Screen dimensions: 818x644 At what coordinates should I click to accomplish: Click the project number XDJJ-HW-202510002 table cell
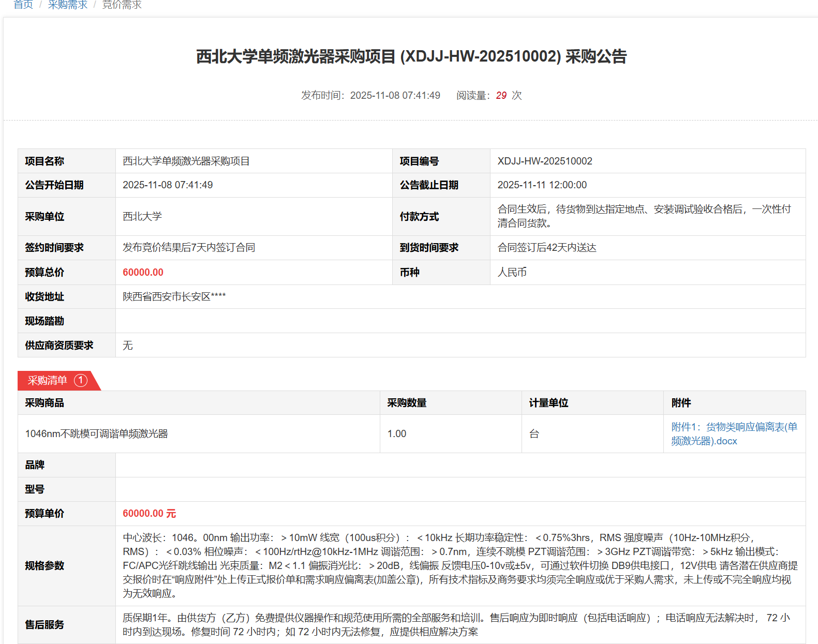tap(545, 161)
